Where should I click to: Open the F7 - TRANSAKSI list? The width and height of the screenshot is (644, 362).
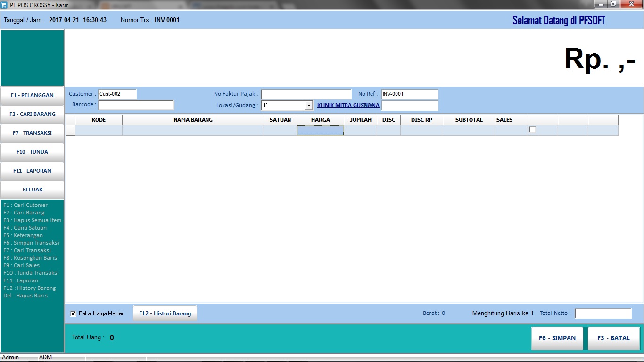coord(32,133)
